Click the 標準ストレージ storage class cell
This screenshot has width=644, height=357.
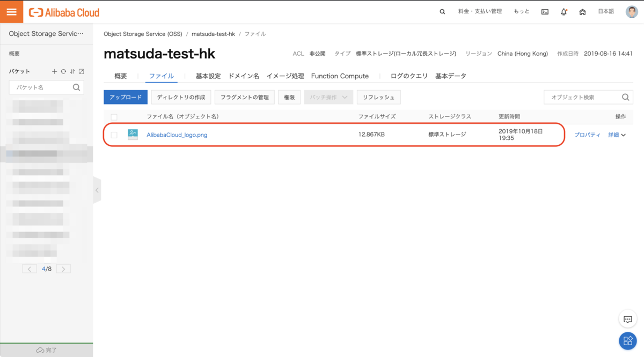[x=447, y=135]
